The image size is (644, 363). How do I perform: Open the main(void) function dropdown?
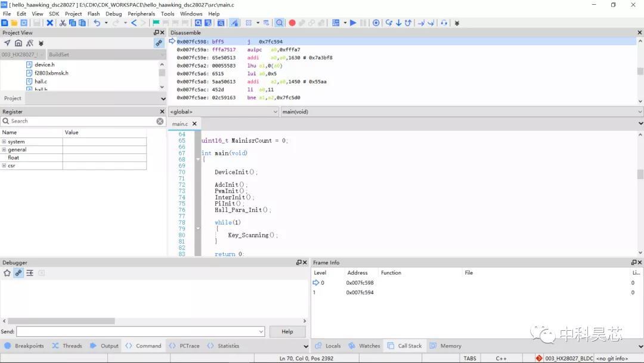point(462,112)
